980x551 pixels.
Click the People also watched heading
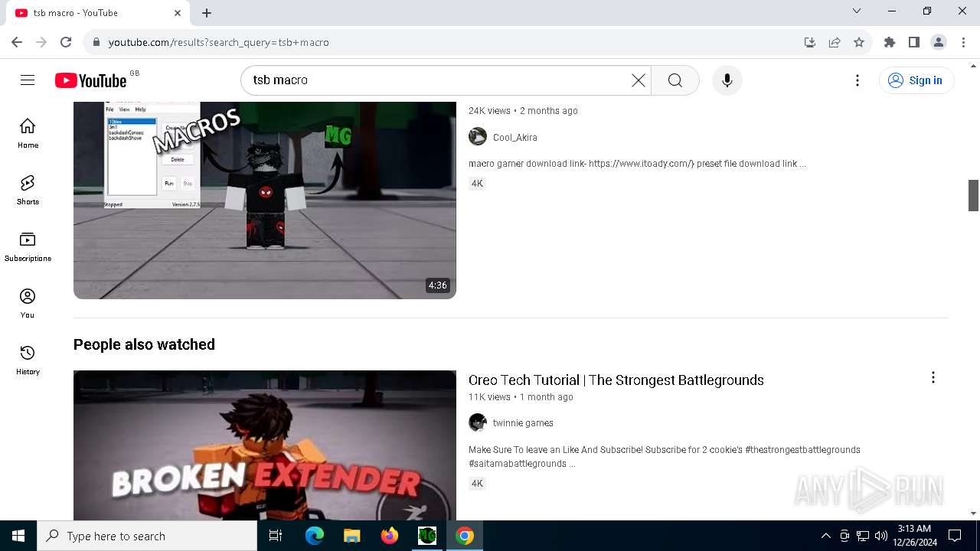(144, 344)
